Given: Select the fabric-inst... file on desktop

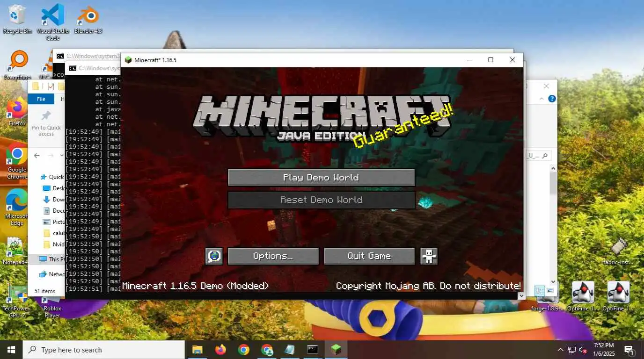Looking at the screenshot, I should 618,251.
